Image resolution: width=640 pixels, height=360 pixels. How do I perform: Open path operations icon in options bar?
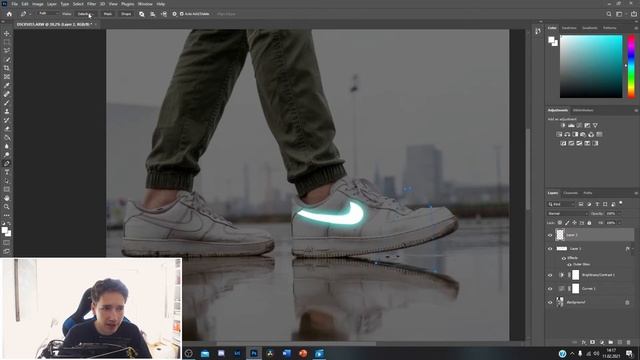click(x=142, y=14)
